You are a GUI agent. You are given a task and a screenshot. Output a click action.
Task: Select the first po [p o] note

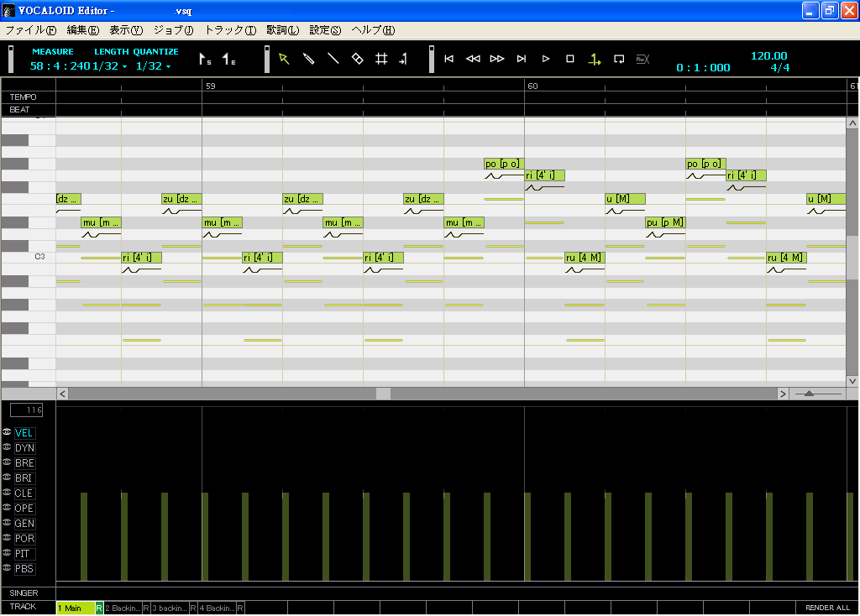(x=504, y=164)
